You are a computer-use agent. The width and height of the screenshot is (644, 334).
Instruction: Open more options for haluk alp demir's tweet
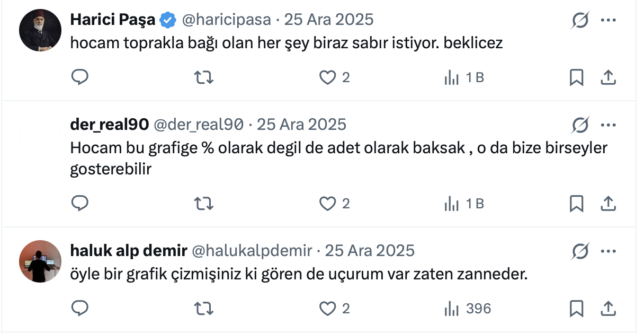click(608, 251)
